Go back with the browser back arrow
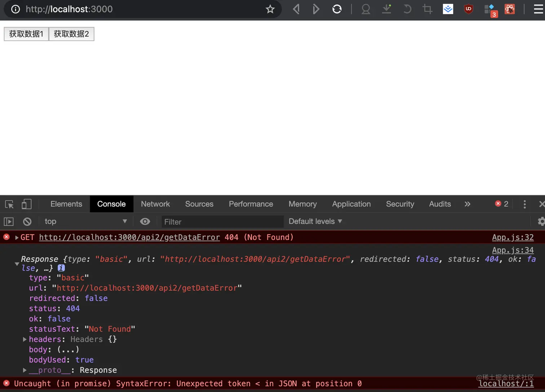This screenshot has width=545, height=392. click(296, 9)
